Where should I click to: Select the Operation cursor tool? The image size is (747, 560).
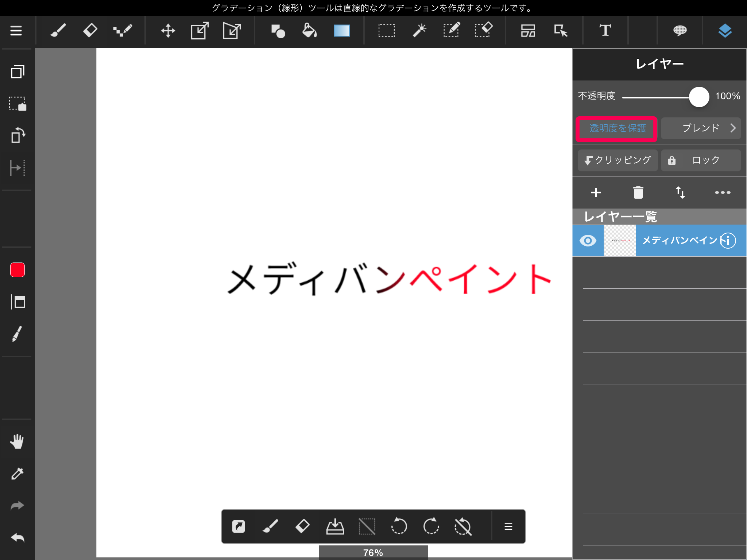coord(561,31)
